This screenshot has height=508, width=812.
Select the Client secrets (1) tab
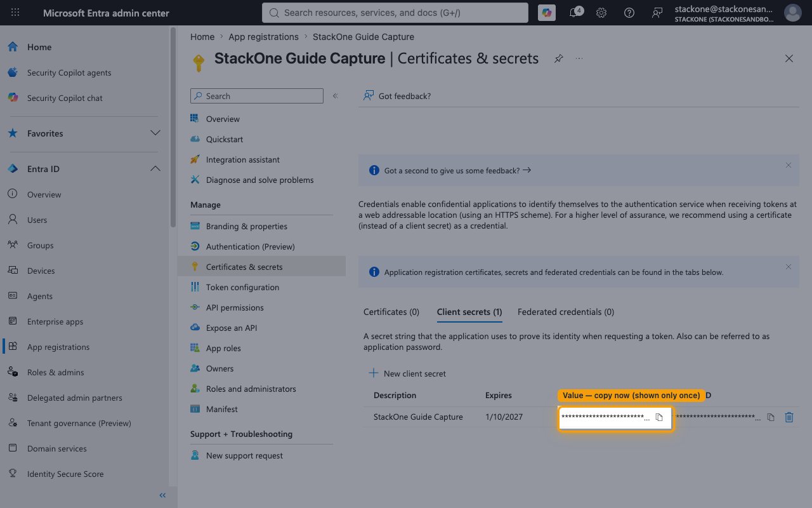[469, 312]
